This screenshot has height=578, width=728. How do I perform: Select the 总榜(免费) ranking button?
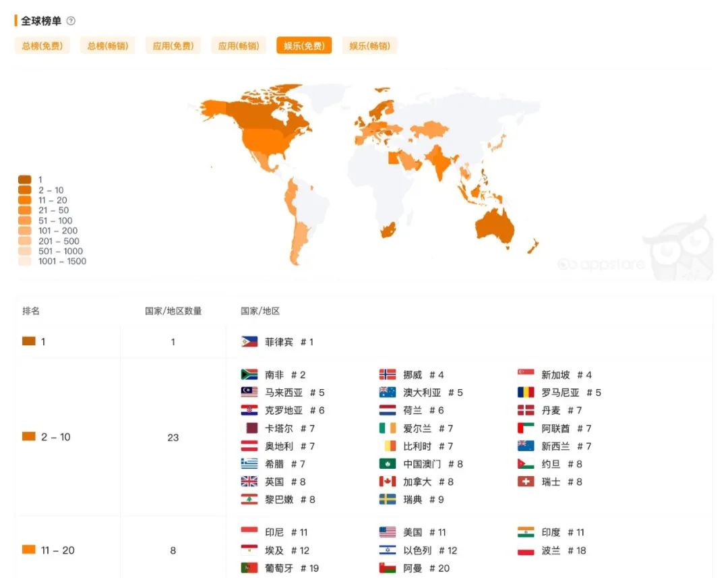tap(42, 45)
